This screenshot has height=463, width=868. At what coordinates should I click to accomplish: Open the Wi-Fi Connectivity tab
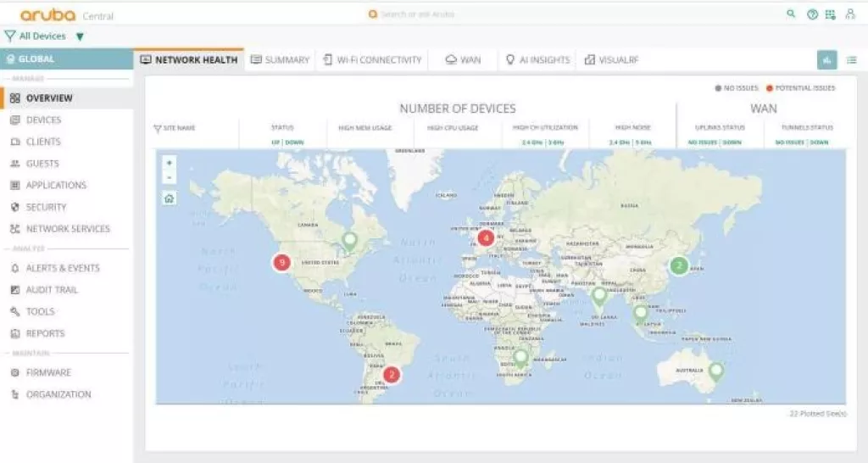(371, 60)
